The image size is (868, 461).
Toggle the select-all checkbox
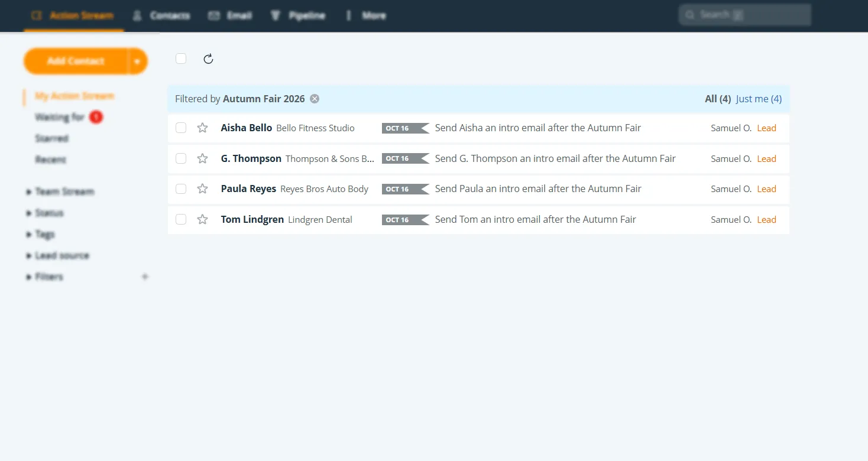point(181,59)
